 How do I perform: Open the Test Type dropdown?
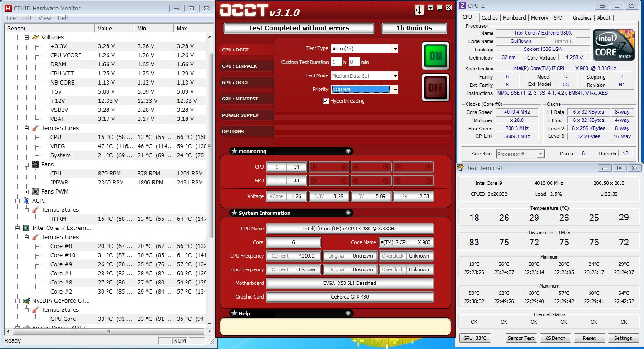(395, 49)
